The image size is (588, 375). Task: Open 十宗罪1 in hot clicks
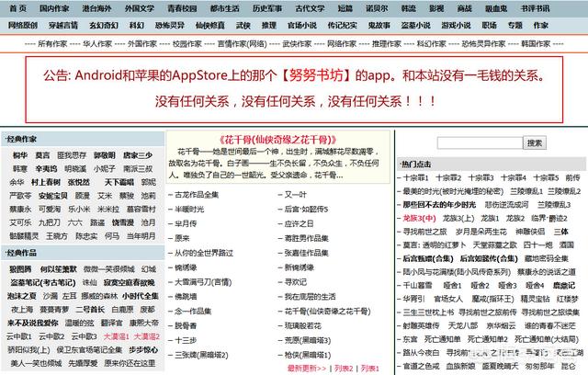click(x=416, y=177)
